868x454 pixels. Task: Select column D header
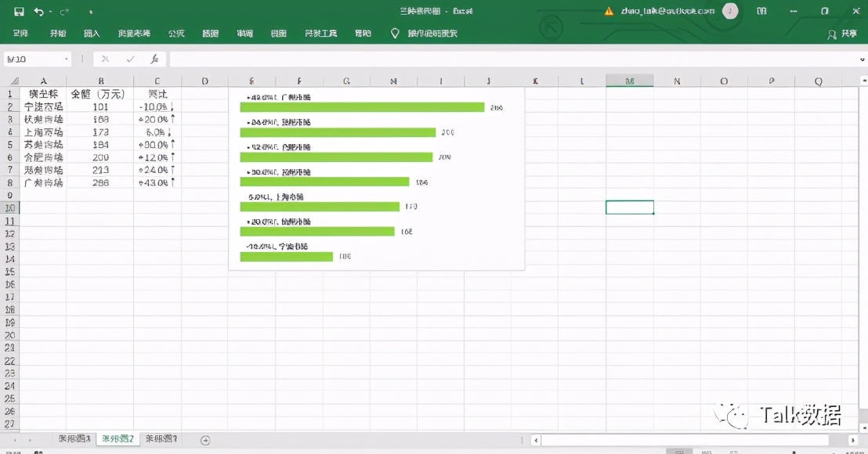point(204,81)
